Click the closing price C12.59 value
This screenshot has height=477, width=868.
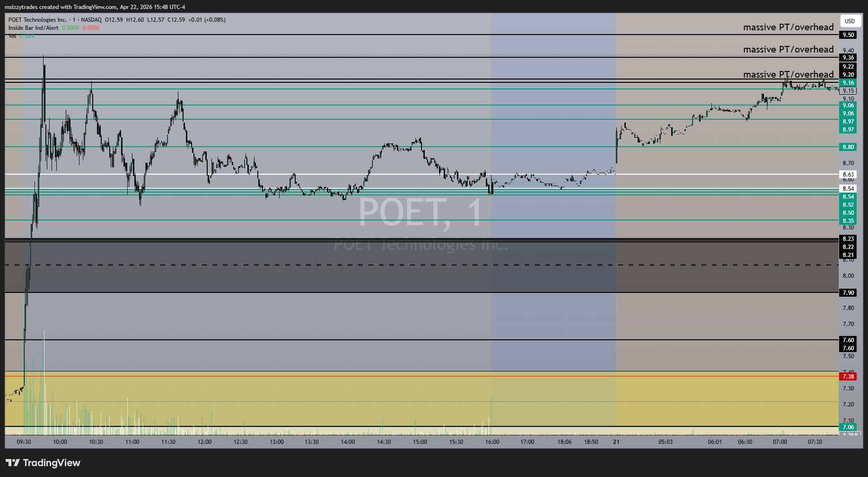(x=175, y=20)
